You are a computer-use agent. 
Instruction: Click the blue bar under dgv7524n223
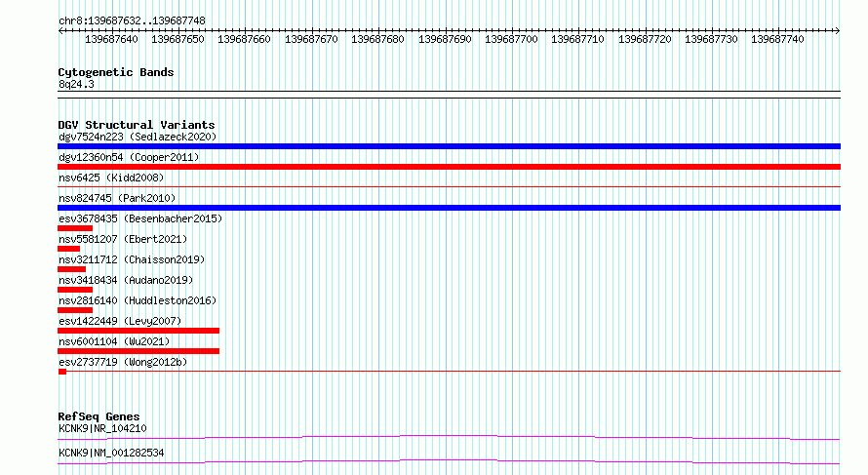tap(449, 146)
